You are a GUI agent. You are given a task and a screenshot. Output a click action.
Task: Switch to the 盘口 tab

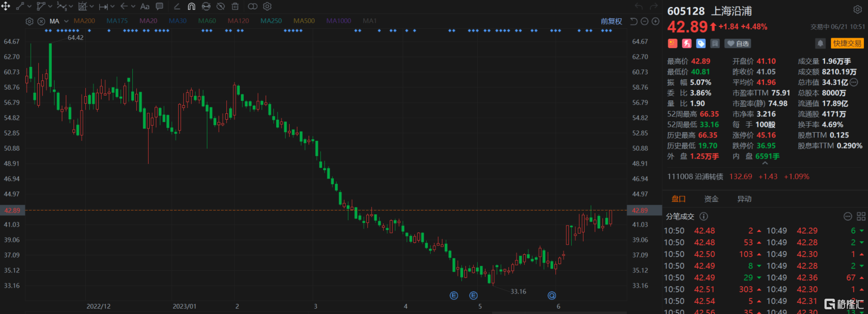tap(678, 199)
